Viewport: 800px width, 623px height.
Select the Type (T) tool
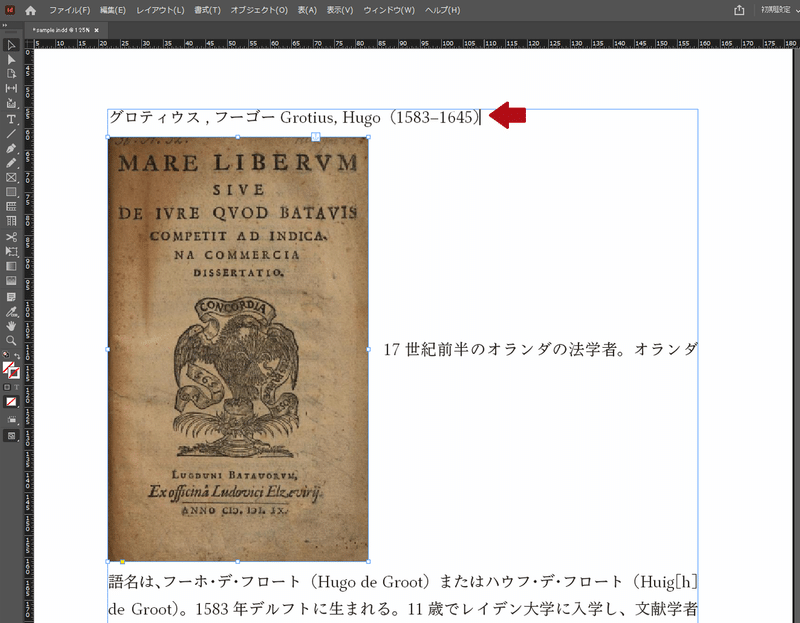pos(11,119)
